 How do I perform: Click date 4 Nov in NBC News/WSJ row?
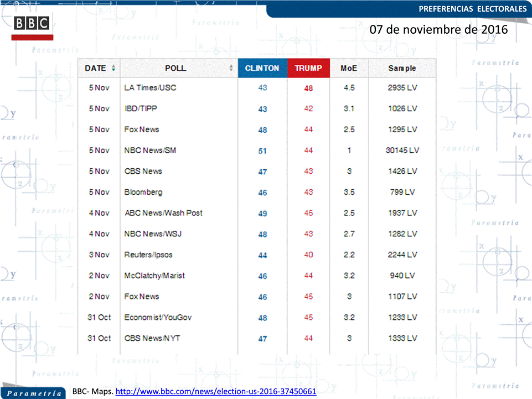99,234
